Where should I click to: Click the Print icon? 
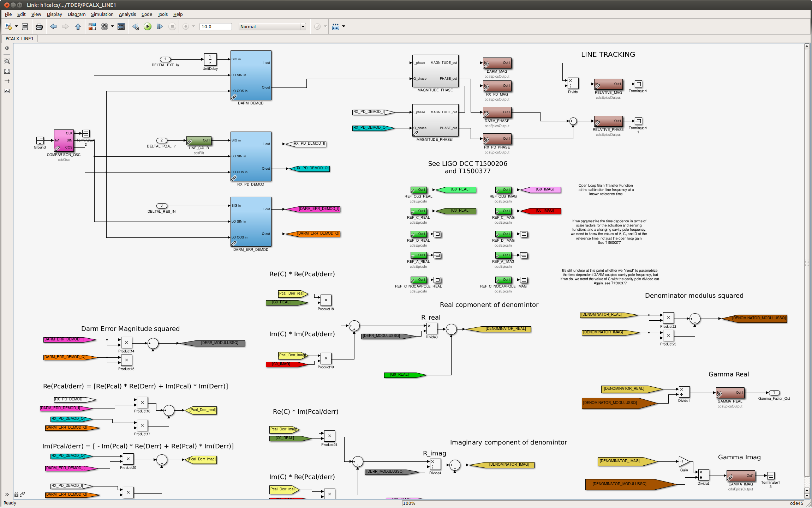click(39, 26)
